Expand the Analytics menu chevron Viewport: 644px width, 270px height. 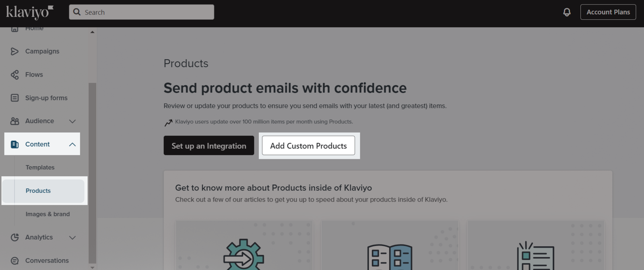tap(72, 237)
